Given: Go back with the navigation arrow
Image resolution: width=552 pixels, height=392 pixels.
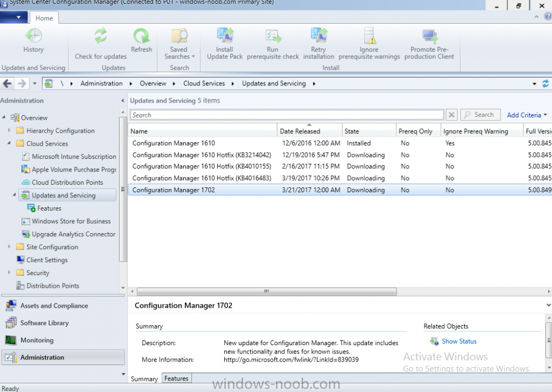Looking at the screenshot, I should pyautogui.click(x=7, y=84).
